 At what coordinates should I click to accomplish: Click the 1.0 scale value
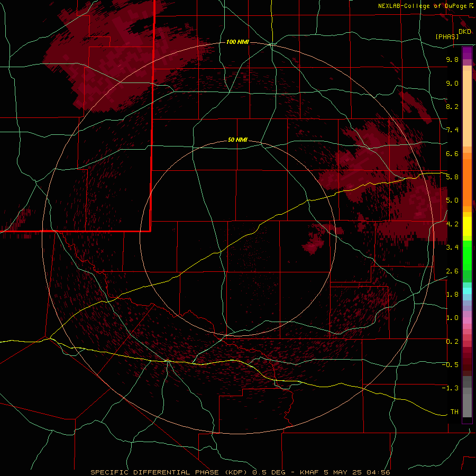pos(452,318)
